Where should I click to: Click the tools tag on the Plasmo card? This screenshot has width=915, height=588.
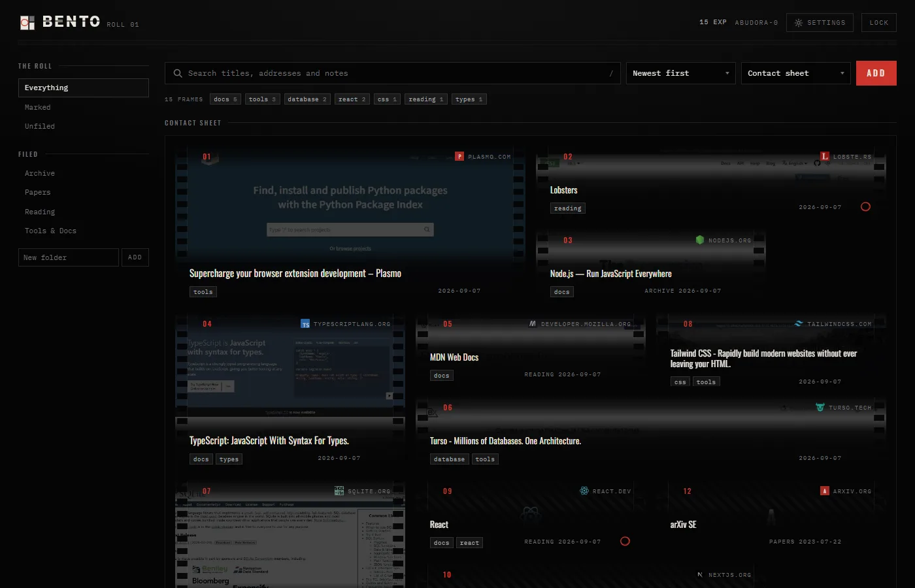click(203, 292)
